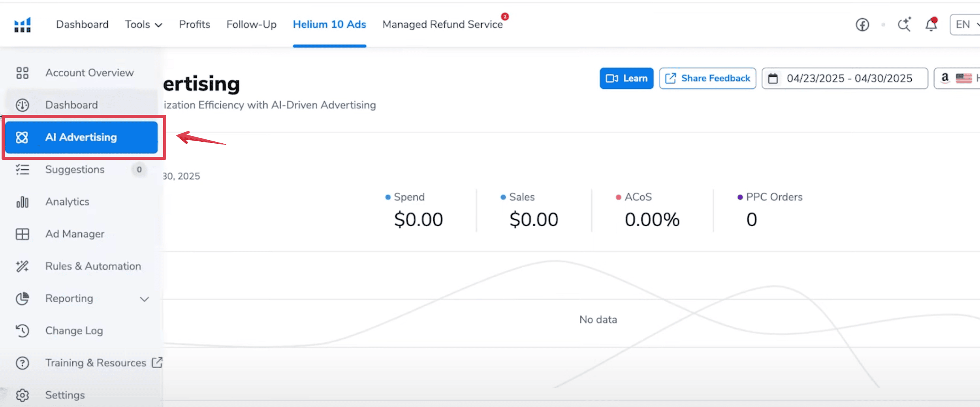Viewport: 980px width, 407px height.
Task: Open the EN language dropdown
Action: click(x=966, y=24)
